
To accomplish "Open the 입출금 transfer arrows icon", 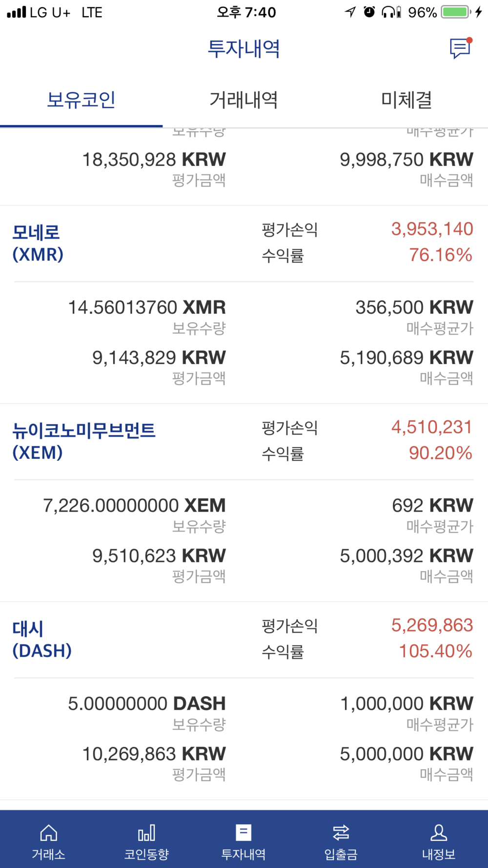I will tap(341, 832).
